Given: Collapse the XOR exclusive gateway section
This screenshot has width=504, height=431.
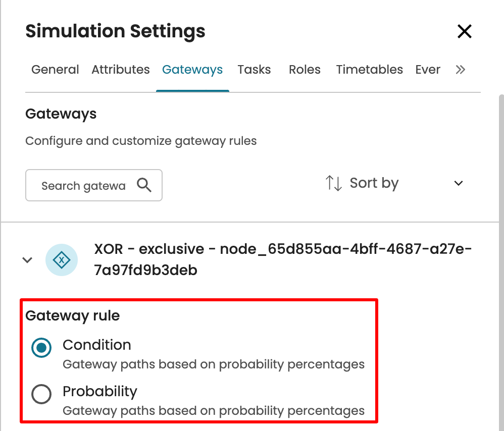Looking at the screenshot, I should coord(27,260).
